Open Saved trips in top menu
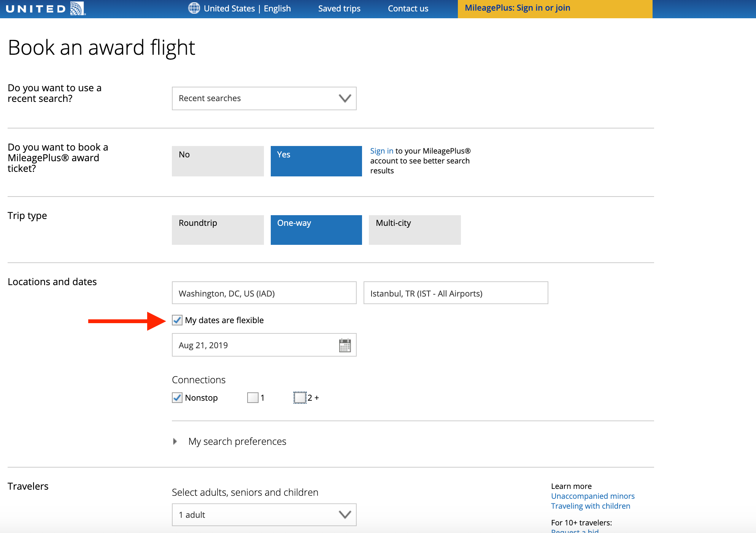Image resolution: width=756 pixels, height=533 pixels. 339,8
